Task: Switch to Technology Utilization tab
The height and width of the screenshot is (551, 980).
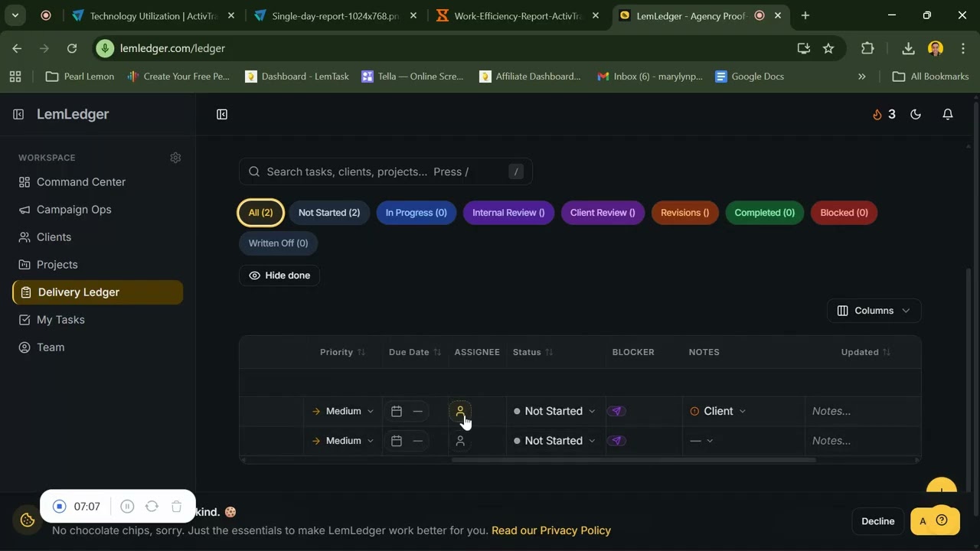Action: (x=153, y=15)
